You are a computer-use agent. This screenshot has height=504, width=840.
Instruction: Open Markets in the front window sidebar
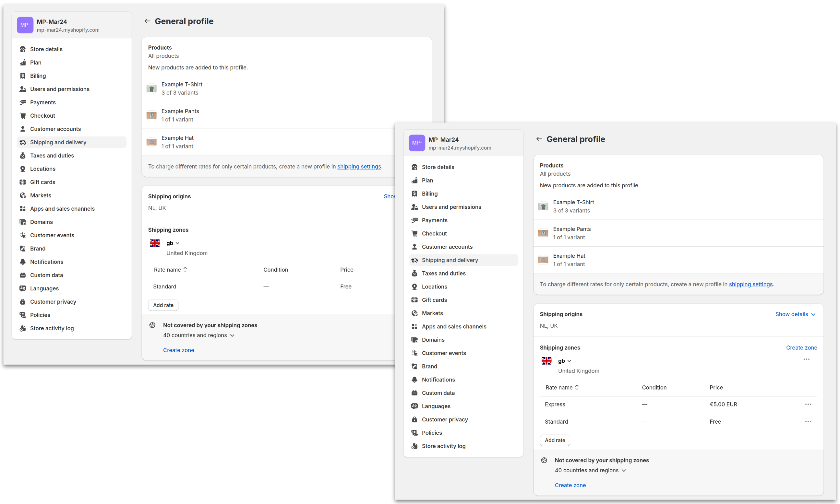432,313
